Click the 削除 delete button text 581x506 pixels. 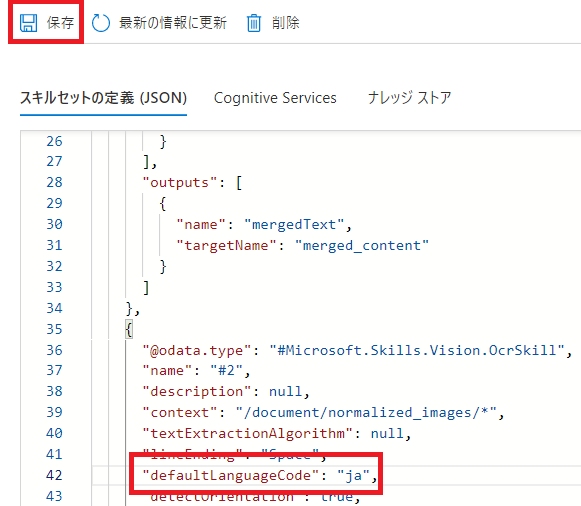point(285,23)
